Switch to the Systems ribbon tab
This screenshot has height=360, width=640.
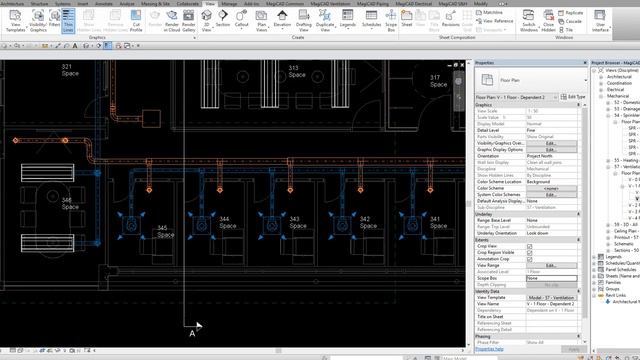point(62,3)
